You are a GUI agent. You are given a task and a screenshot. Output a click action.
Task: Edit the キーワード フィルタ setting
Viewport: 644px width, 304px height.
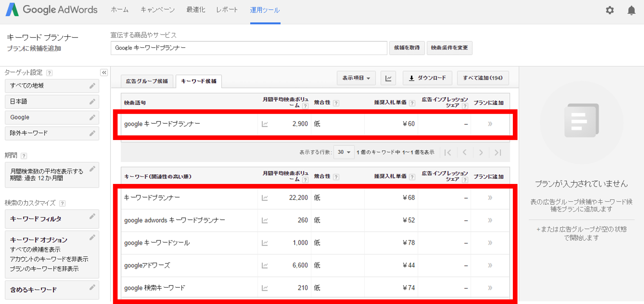(92, 216)
